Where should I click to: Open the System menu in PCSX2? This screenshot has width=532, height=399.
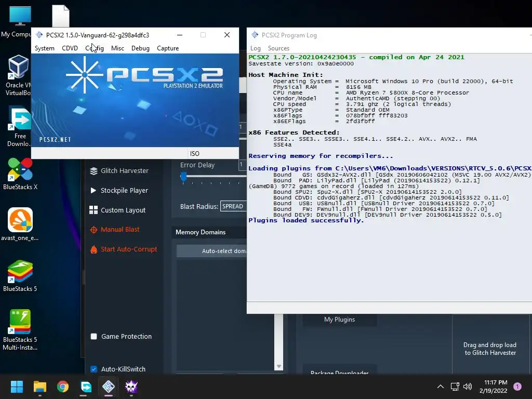click(45, 48)
